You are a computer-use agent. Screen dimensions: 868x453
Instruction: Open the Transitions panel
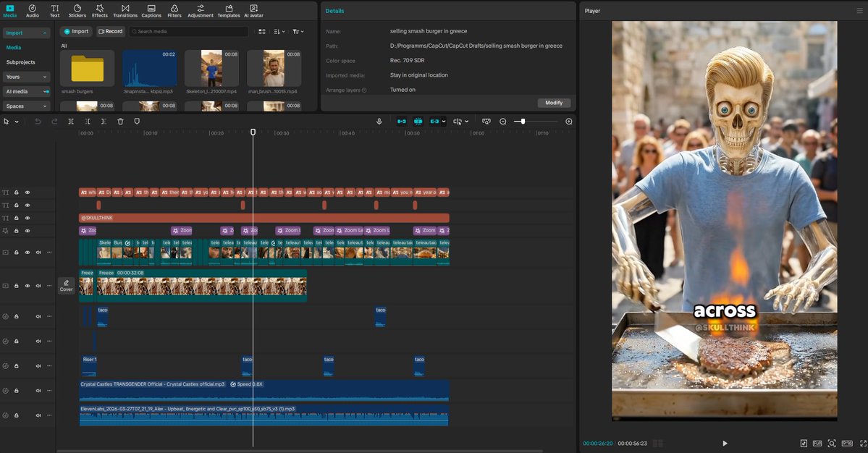(125, 10)
